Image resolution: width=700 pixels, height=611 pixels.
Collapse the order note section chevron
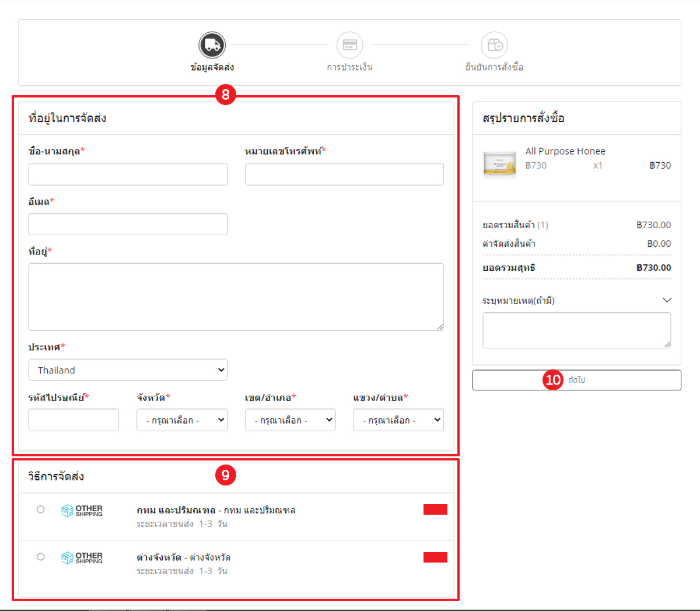click(x=667, y=300)
